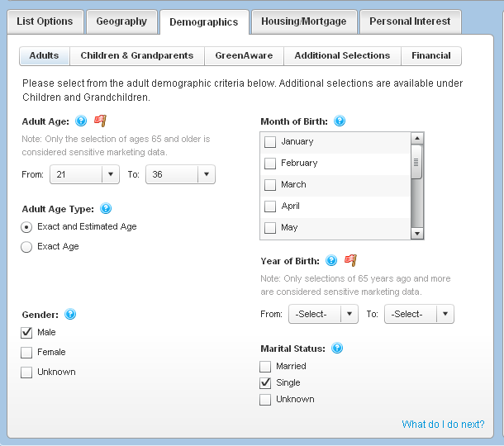This screenshot has width=504, height=446.
Task: Open the Adult Age From dropdown
Action: (x=110, y=174)
